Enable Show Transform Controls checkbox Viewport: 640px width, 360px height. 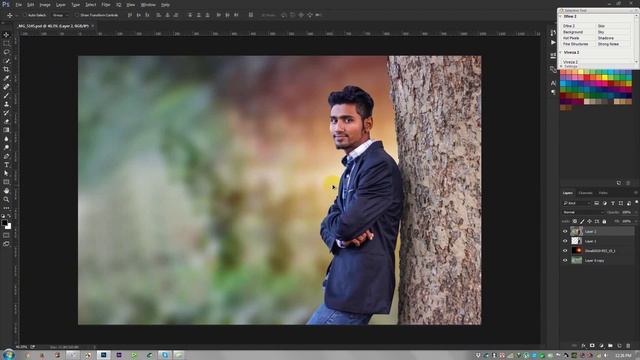76,15
